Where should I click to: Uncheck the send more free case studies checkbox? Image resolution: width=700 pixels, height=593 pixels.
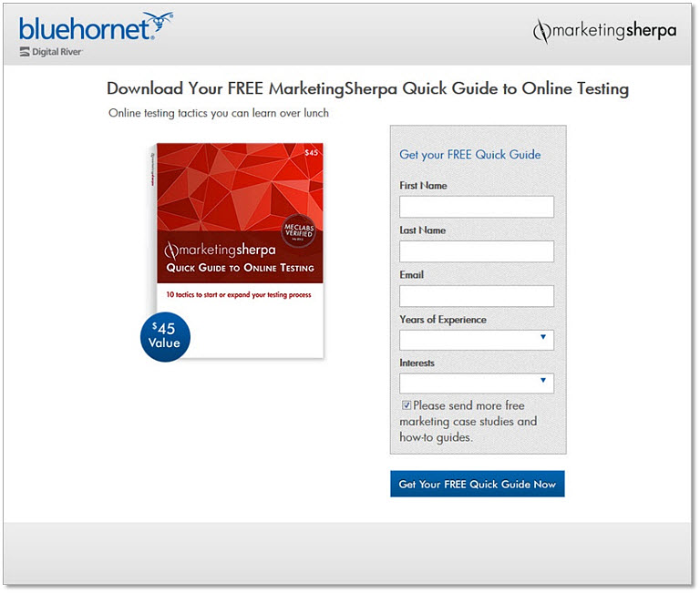(407, 404)
